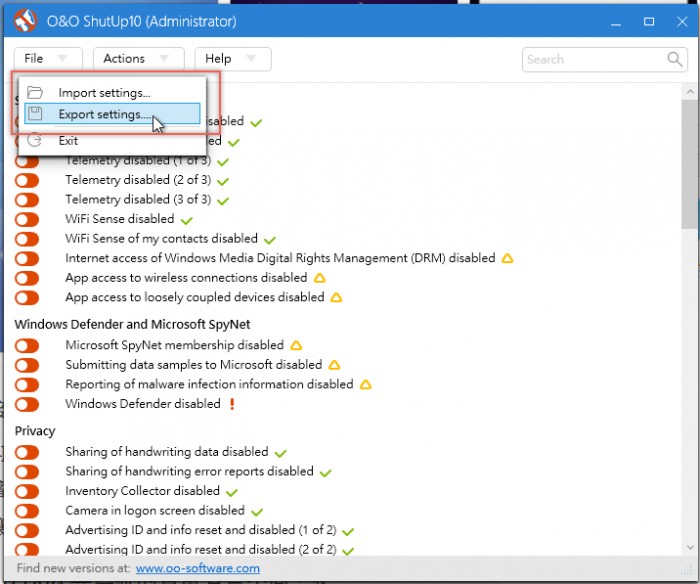
Task: Click yellow triangle next to Reporting of malware infection
Action: [x=366, y=384]
